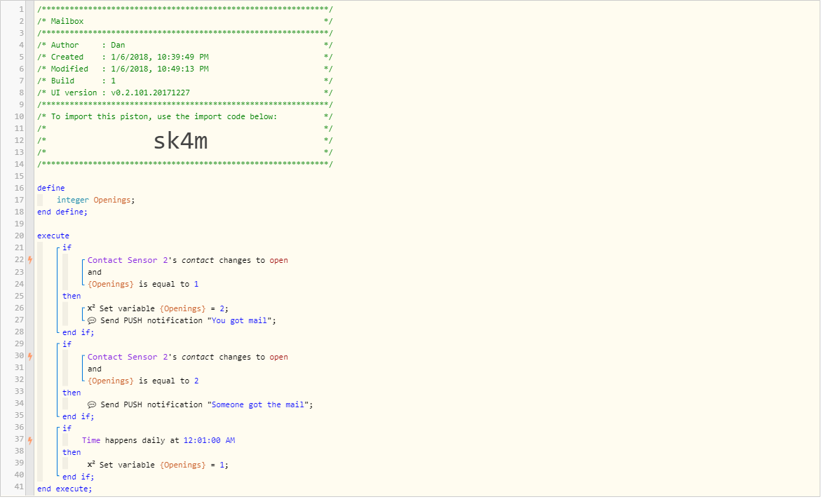
Task: Click the lightning bolt icon on line 22
Action: (x=30, y=259)
